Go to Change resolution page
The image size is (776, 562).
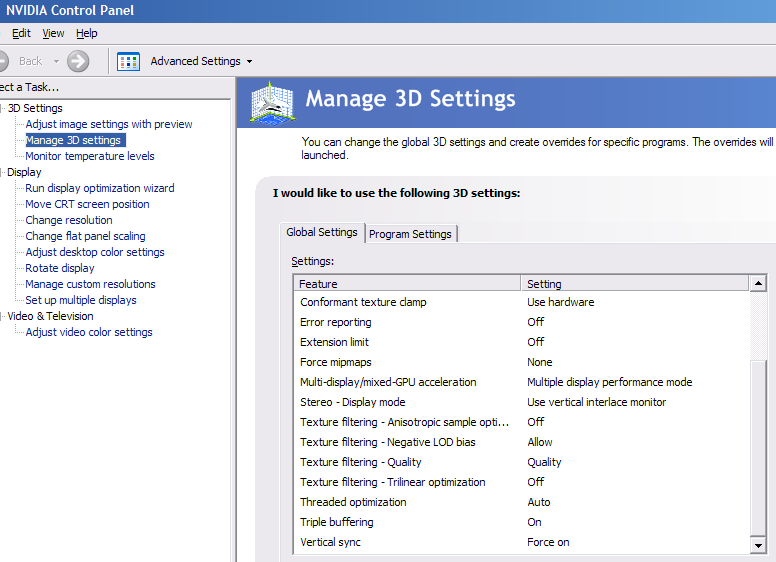point(69,220)
